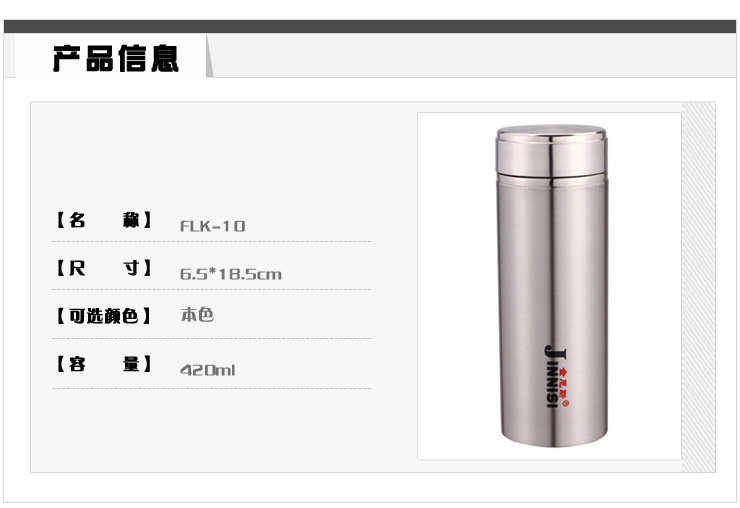
Task: Click the dashed line under 420ml
Action: [212, 389]
